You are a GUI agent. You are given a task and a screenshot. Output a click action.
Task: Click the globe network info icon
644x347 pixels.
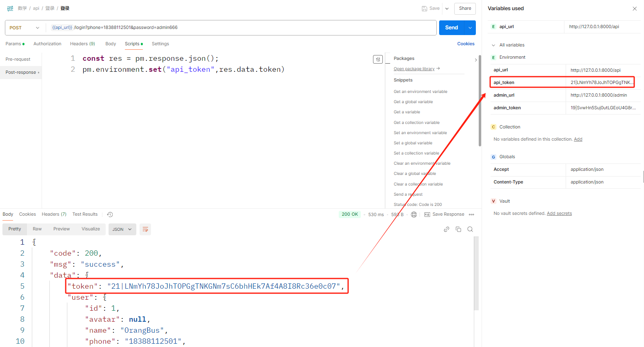414,214
